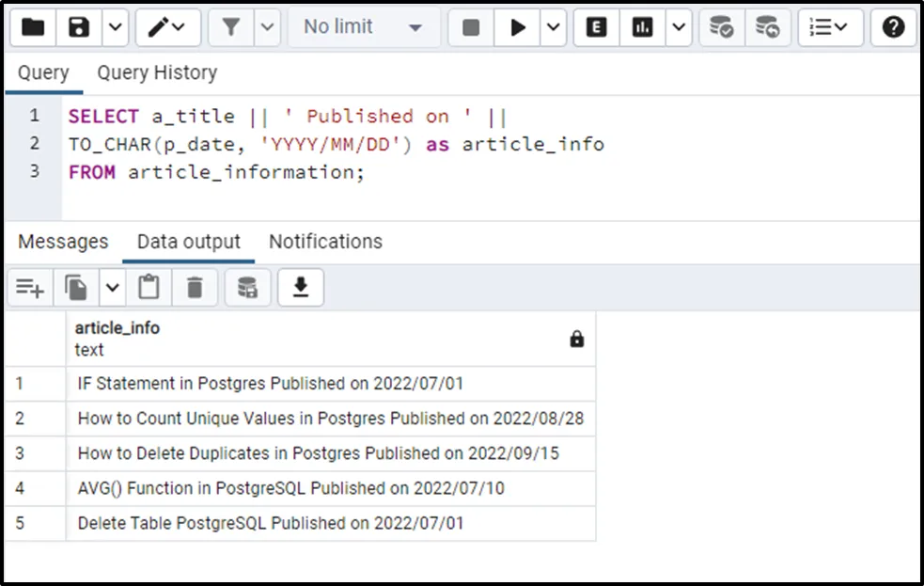Image resolution: width=924 pixels, height=586 pixels.
Task: Download results with the save-results button
Action: [x=301, y=287]
